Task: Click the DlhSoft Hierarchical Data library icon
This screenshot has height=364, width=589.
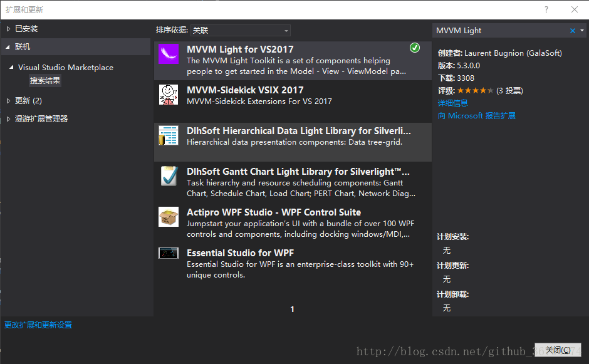Action: [x=169, y=135]
